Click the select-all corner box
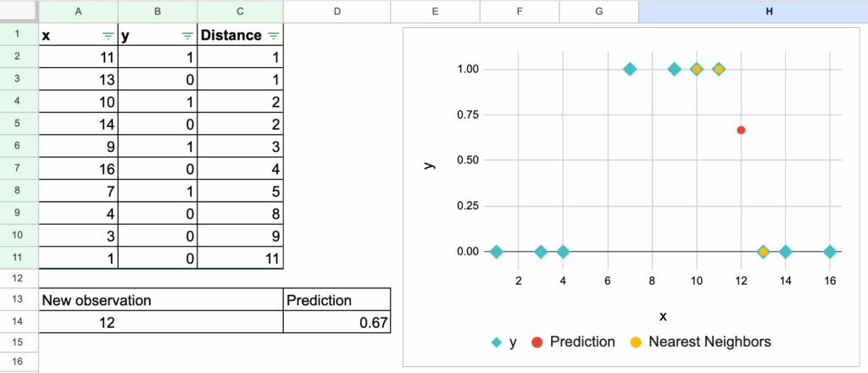The width and height of the screenshot is (868, 373). pos(19,12)
